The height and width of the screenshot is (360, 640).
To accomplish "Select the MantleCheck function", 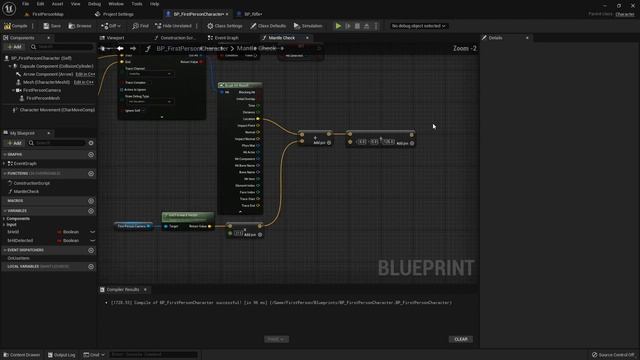I will click(26, 191).
